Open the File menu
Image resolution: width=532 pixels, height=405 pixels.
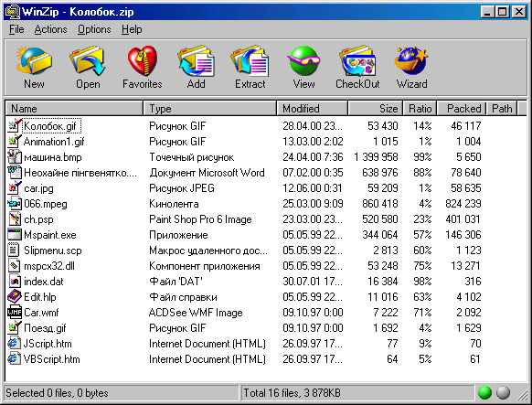16,29
